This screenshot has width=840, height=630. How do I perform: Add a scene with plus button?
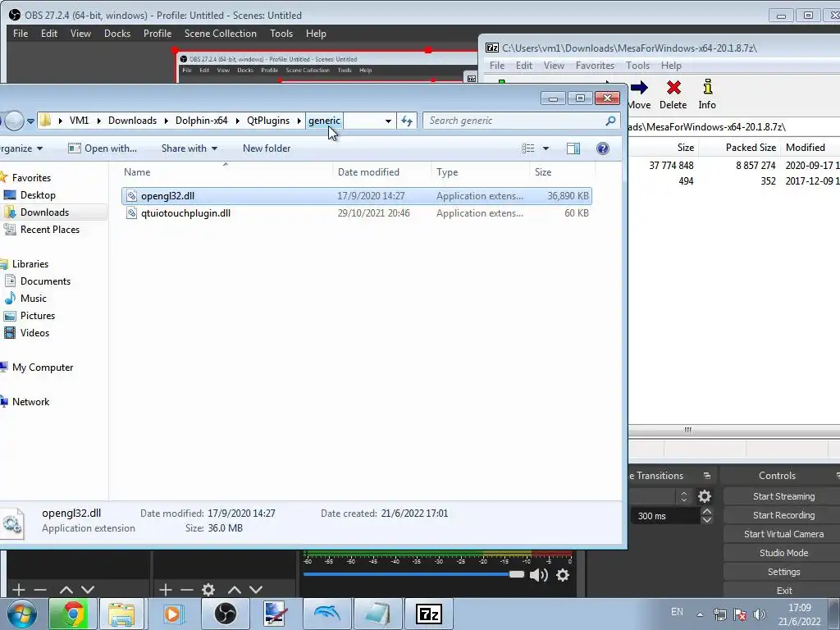(x=19, y=590)
